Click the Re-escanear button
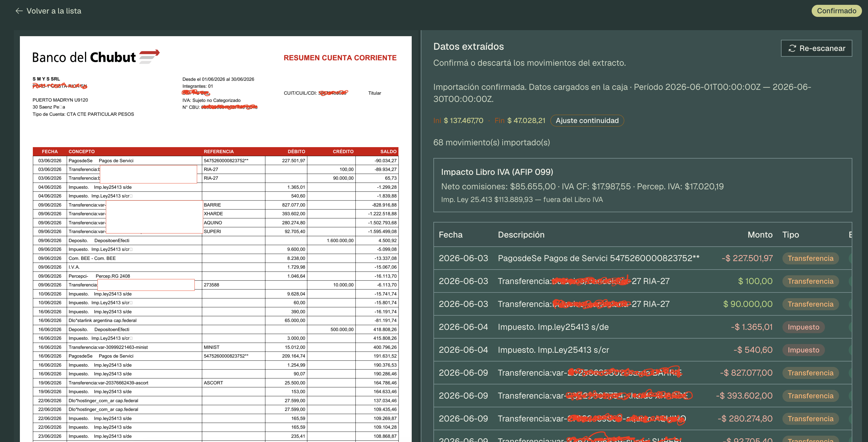 (x=816, y=48)
